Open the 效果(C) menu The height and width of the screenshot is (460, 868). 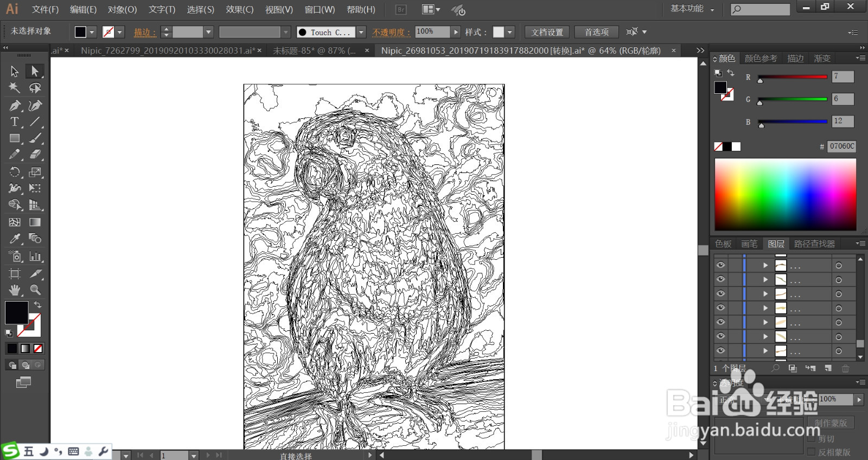pos(240,9)
